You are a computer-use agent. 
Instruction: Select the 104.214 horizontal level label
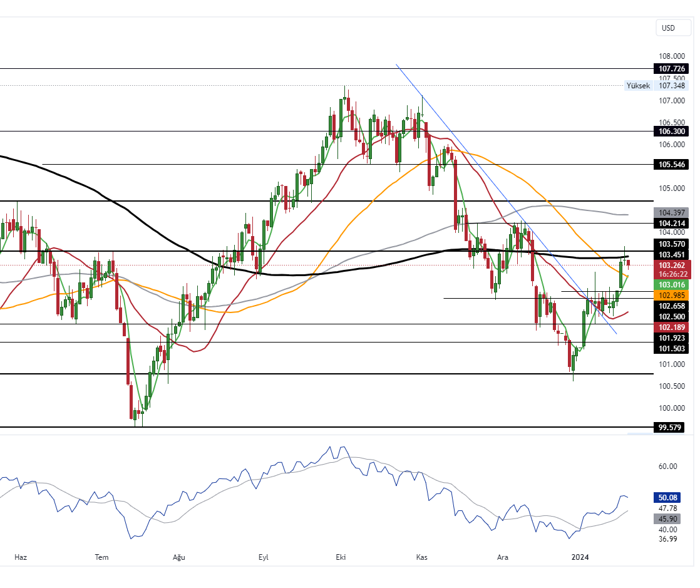click(x=671, y=223)
